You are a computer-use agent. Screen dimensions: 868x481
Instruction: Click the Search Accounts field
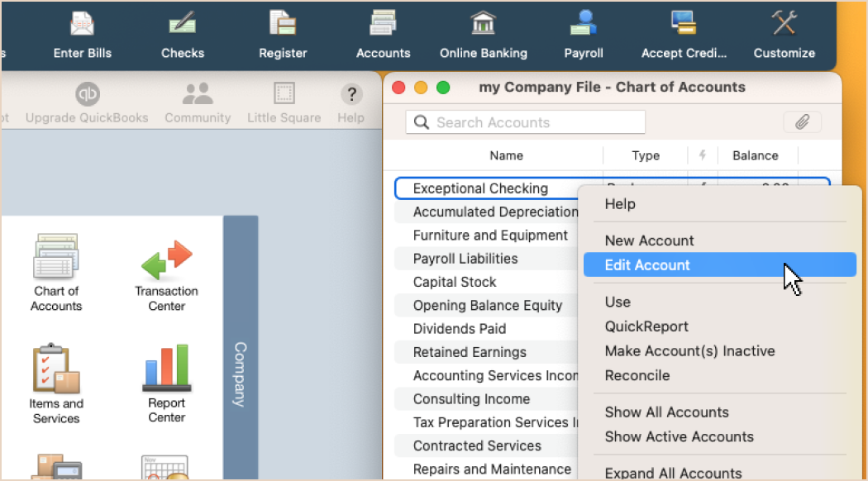[x=525, y=122]
